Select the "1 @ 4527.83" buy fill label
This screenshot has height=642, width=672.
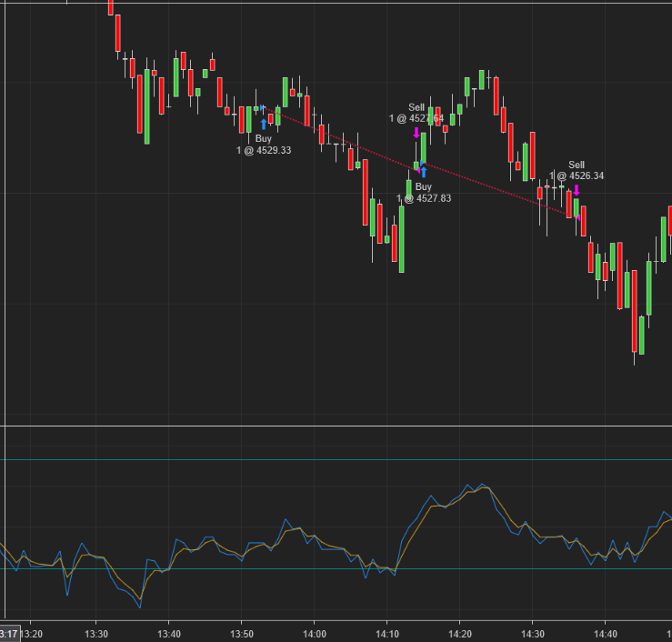coord(424,198)
